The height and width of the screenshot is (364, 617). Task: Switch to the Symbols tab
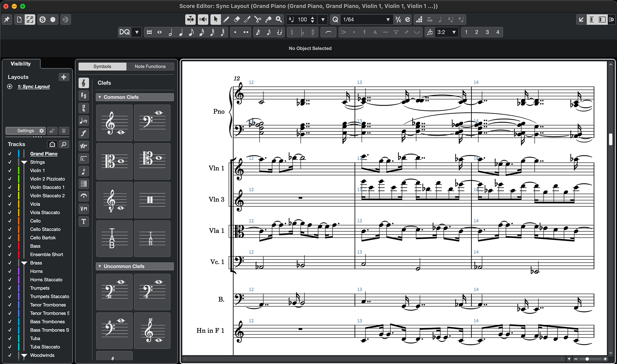tap(102, 67)
